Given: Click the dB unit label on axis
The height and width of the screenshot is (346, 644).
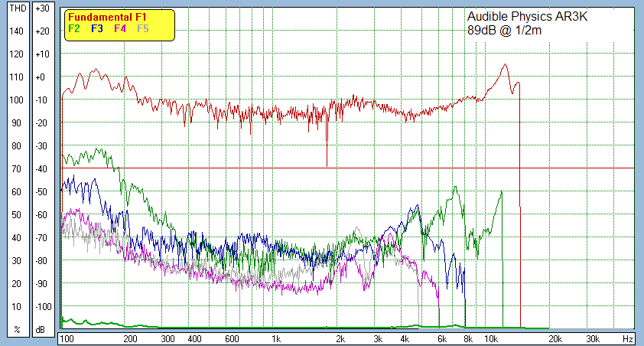Looking at the screenshot, I should 41,330.
